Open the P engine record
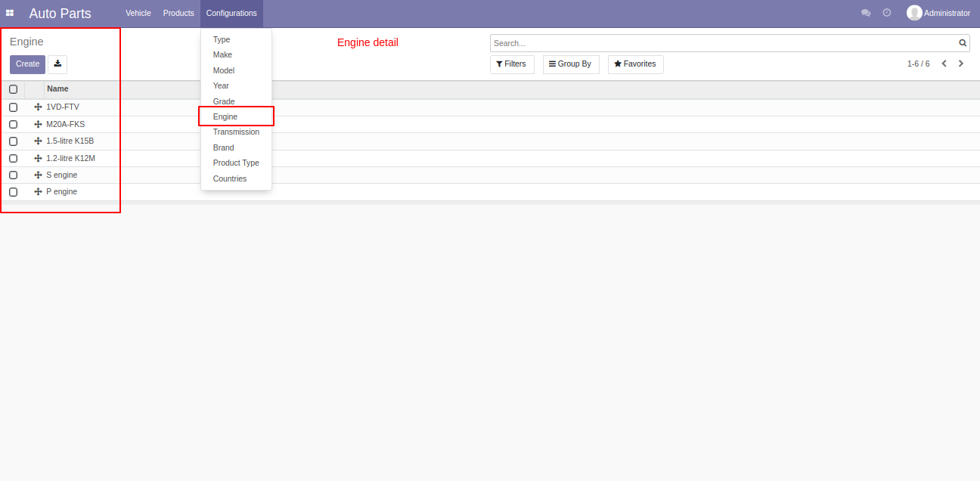This screenshot has height=481, width=980. 62,192
